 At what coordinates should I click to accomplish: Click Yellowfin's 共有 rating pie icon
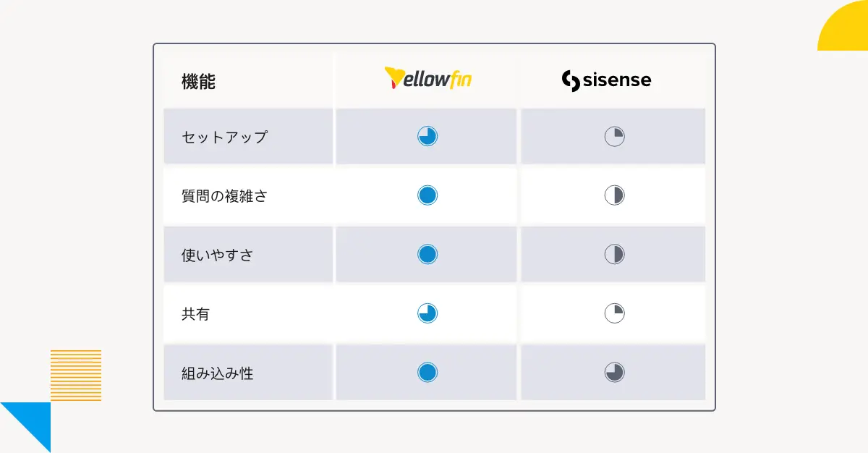tap(427, 313)
